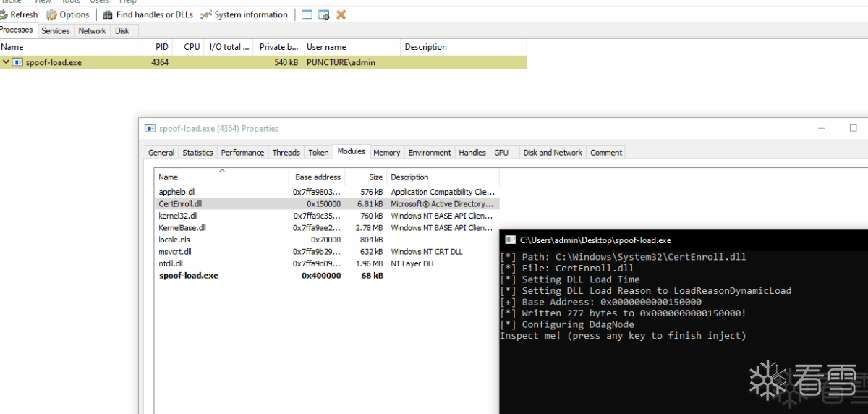868x414 pixels.
Task: Click the console title C:\Users\admin\Desktop\spoof-load.exe
Action: click(x=595, y=240)
